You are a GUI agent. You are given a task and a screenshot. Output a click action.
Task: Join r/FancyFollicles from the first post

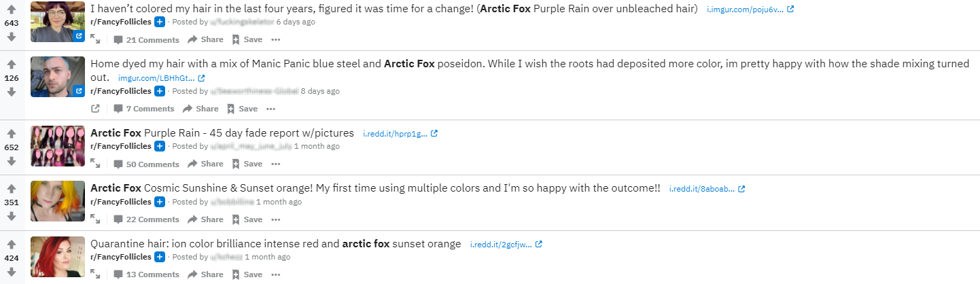coord(160,22)
